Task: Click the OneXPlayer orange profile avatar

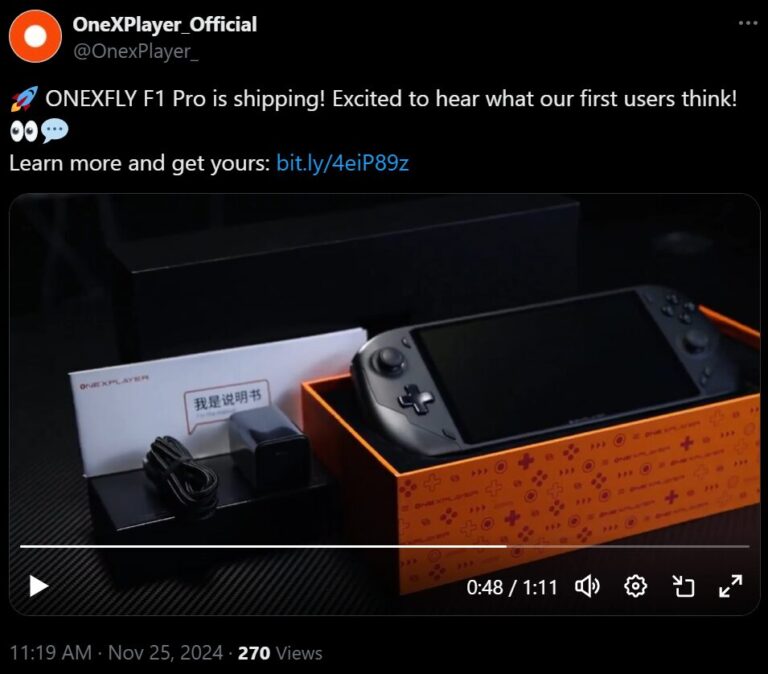Action: (x=35, y=37)
